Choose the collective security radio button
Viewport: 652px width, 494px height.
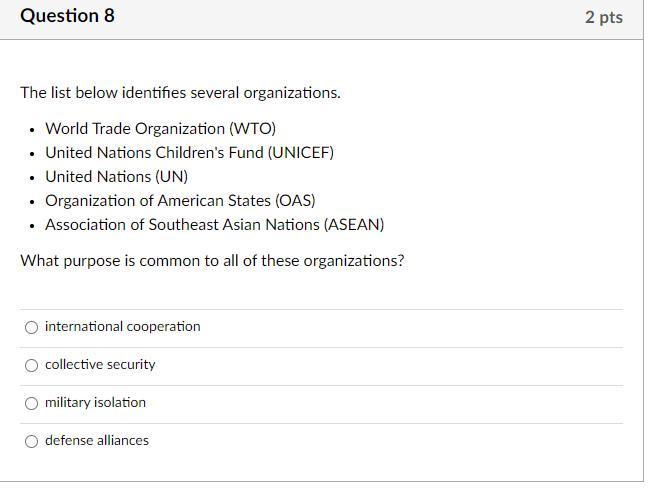point(32,365)
